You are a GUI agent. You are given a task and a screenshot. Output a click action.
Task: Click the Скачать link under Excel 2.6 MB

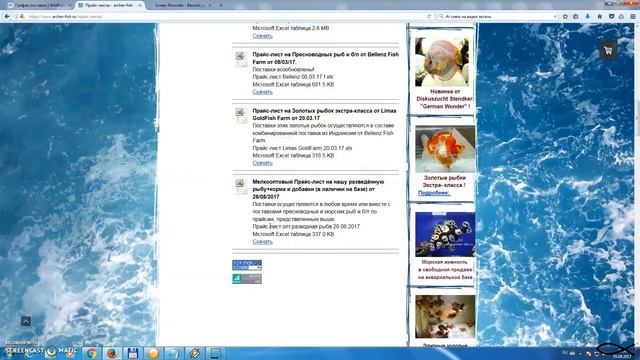click(262, 36)
